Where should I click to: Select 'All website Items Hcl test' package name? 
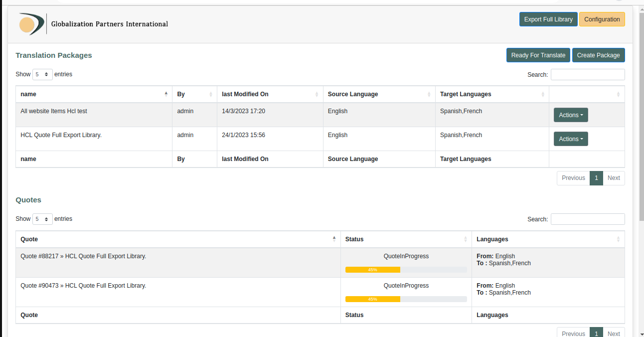[x=54, y=111]
